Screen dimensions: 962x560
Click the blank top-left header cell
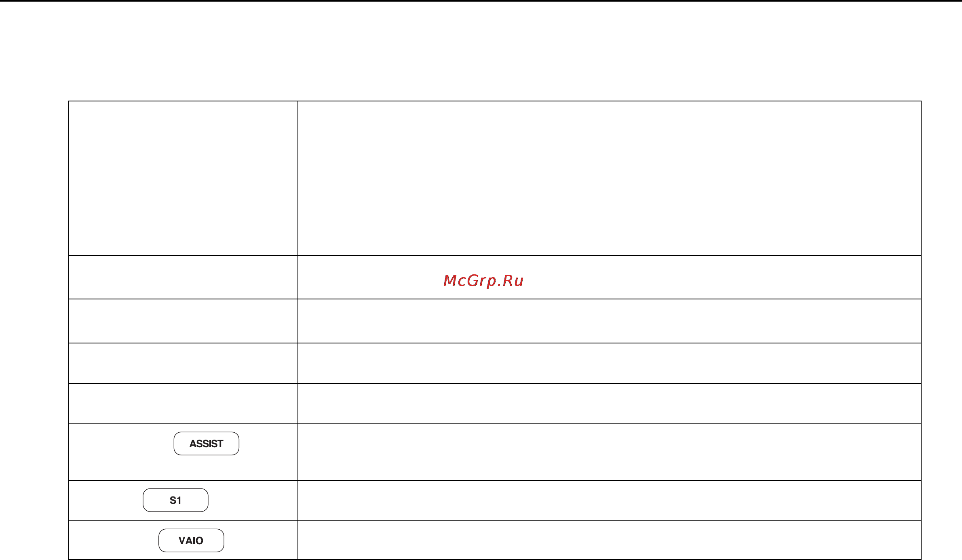(183, 114)
